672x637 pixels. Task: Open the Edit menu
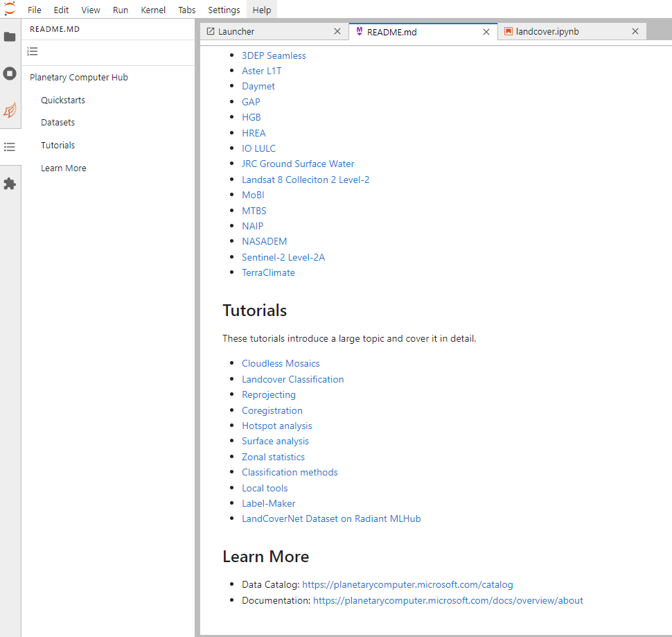point(61,10)
